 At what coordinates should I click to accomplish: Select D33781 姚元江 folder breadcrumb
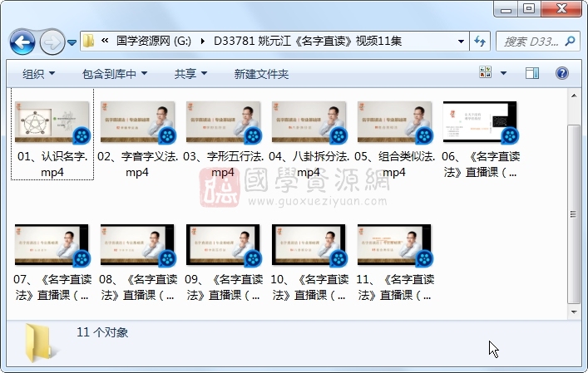(308, 41)
